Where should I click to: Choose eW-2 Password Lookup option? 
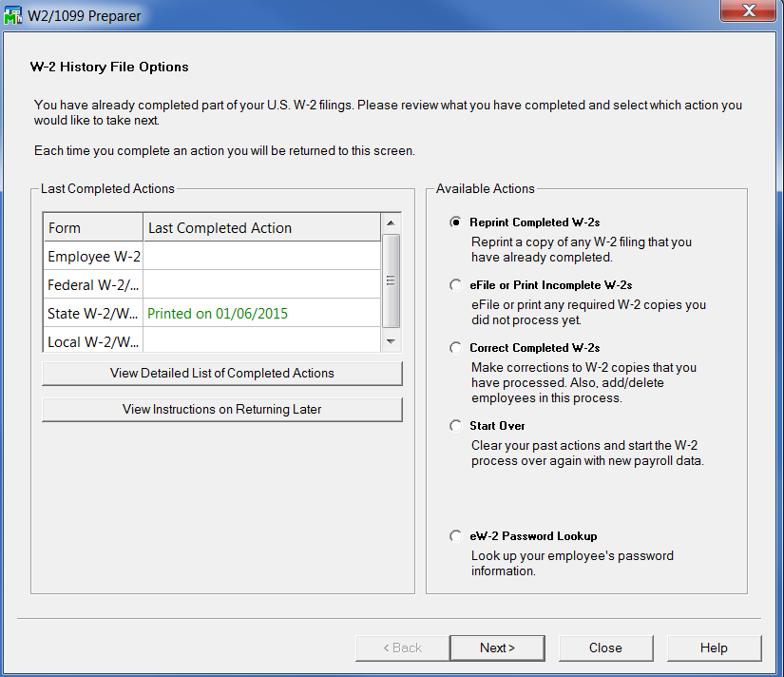pos(457,536)
